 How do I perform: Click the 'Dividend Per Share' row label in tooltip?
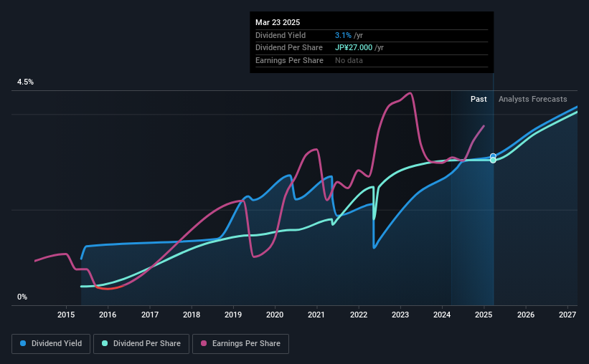pos(289,48)
